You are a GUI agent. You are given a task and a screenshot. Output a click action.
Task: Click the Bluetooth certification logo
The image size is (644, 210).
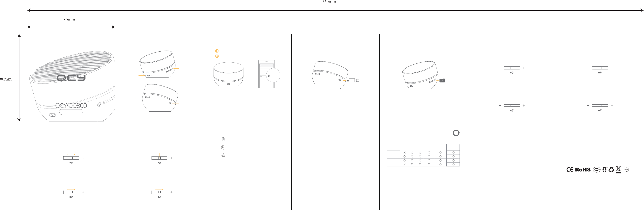(x=605, y=170)
